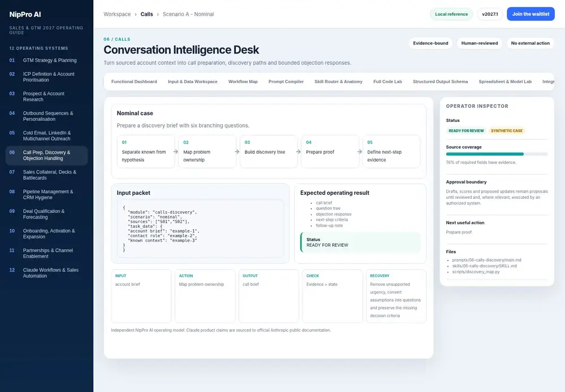Click the READY FOR REVIEW badge in inspector

point(466,131)
